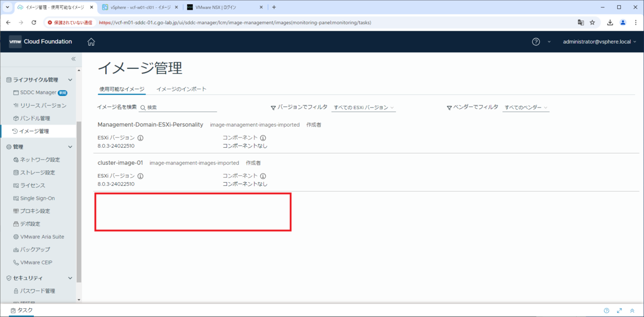Screen dimensions: 644x317
Task: Expand the task panel upward chevrons
Action: click(632, 311)
